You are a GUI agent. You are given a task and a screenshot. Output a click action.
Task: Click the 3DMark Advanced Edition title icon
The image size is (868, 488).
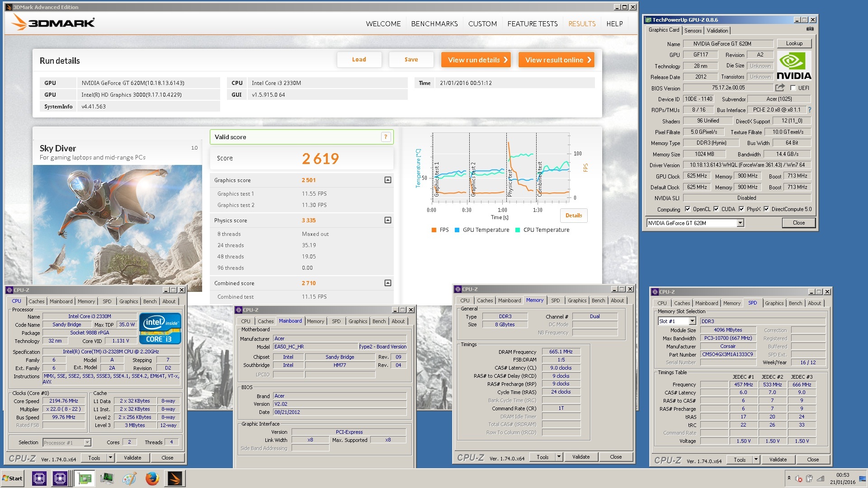point(9,7)
